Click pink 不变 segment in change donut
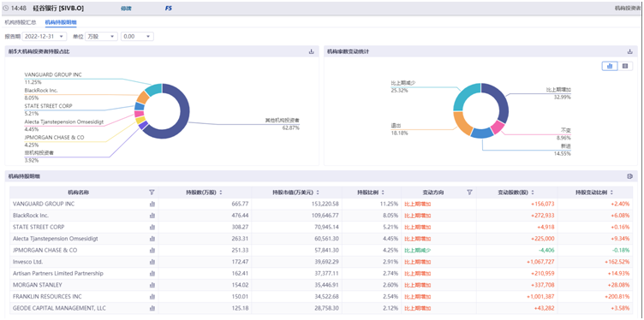The width and height of the screenshot is (644, 320). [498, 127]
